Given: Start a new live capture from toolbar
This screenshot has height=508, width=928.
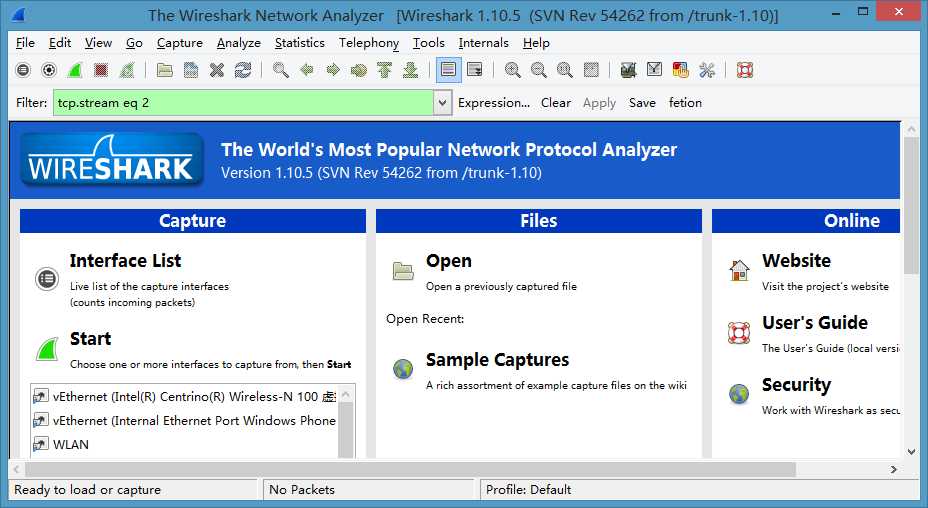Looking at the screenshot, I should click(75, 70).
